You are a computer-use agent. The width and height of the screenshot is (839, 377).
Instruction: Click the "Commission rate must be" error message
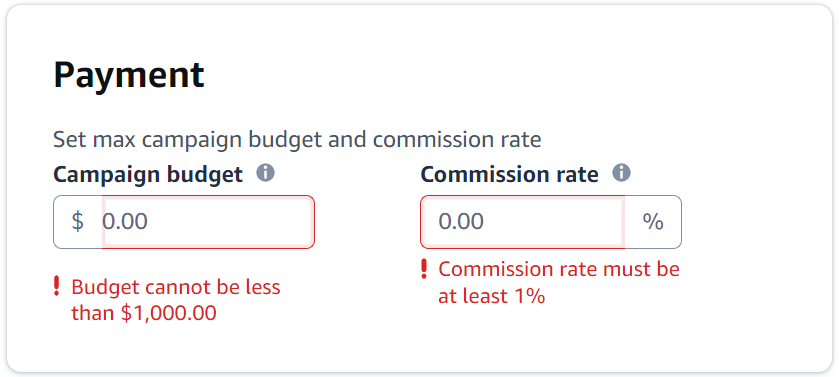[559, 282]
